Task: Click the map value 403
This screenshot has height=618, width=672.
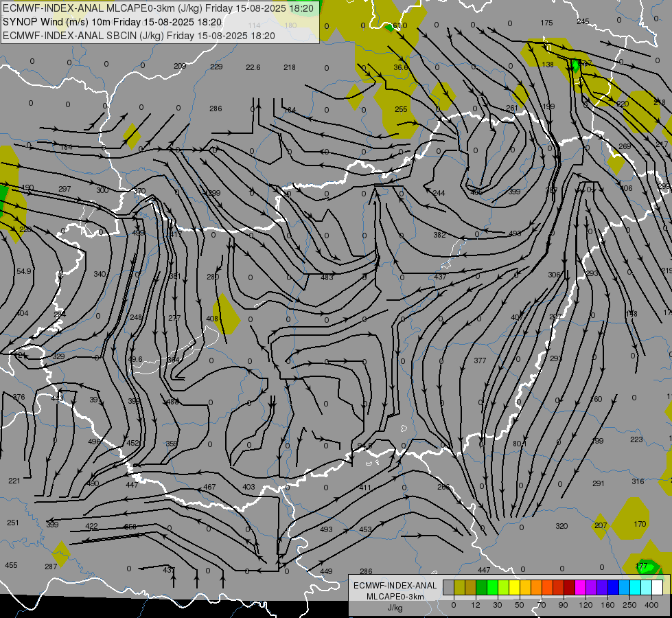Action: [248, 488]
